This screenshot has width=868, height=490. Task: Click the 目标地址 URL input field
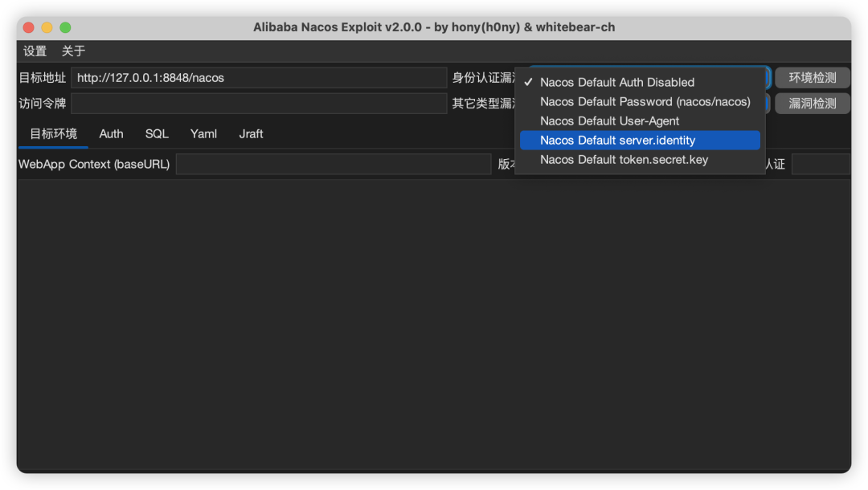coord(259,78)
